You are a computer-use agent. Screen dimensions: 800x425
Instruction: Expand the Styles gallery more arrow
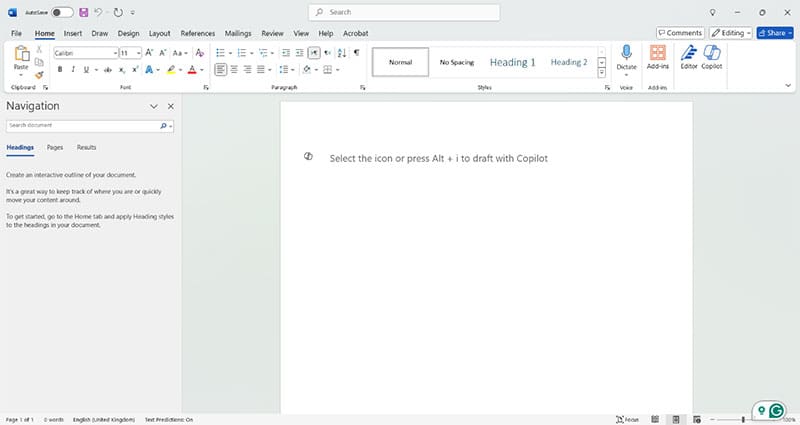coord(602,73)
